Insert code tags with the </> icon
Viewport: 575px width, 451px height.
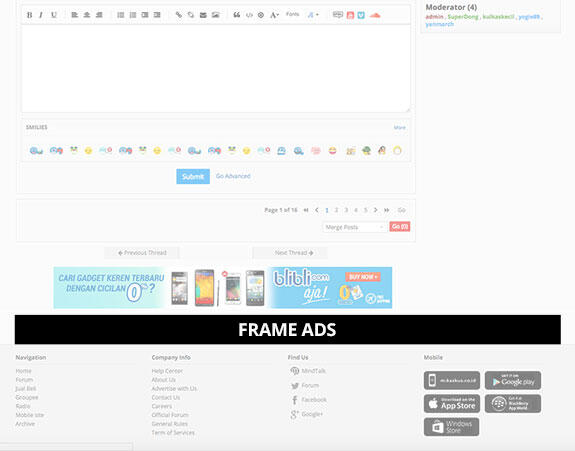click(249, 15)
